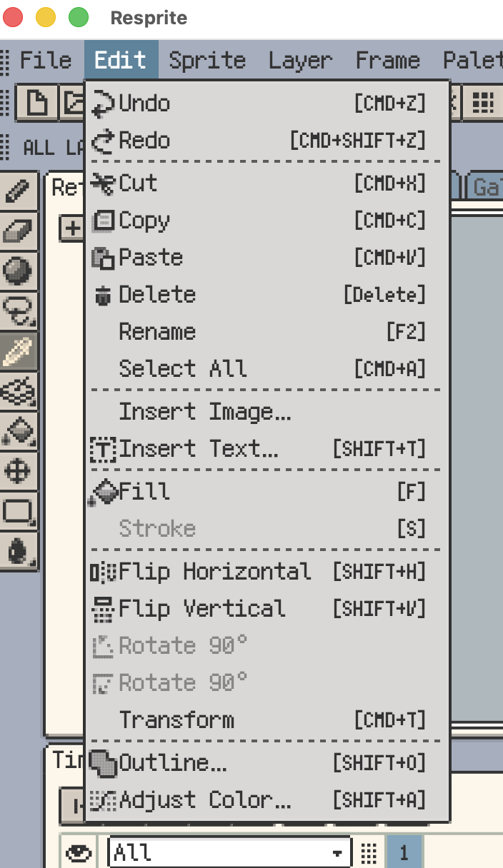Open the Sprite menu
The width and height of the screenshot is (503, 868).
click(x=207, y=60)
